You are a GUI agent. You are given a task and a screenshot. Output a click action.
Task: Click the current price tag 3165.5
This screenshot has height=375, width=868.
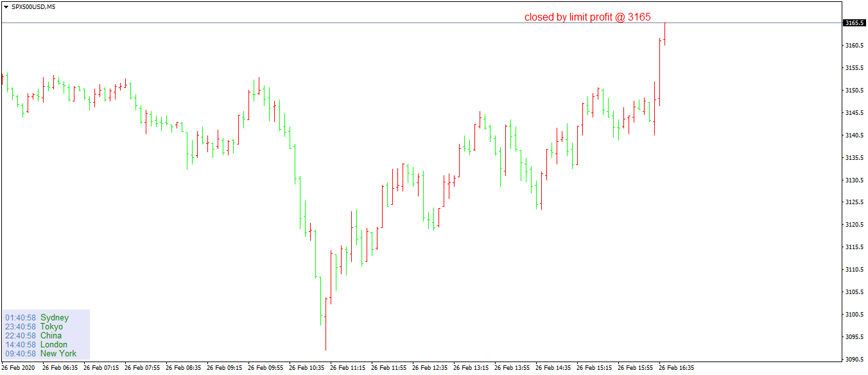click(x=855, y=23)
